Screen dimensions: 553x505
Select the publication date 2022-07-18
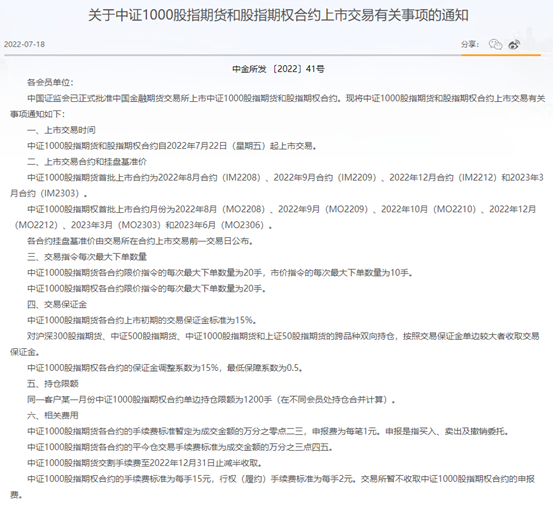[x=24, y=44]
